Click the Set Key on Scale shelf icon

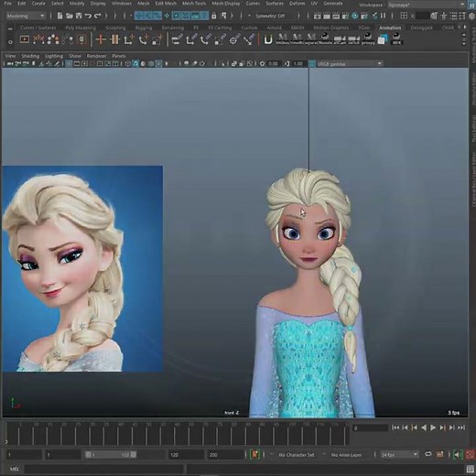pyautogui.click(x=157, y=39)
